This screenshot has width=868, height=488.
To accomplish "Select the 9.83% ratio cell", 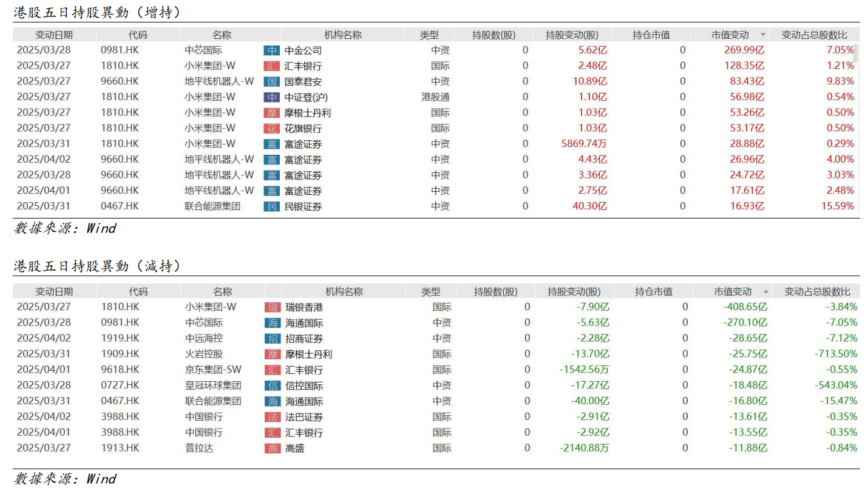I will [x=840, y=81].
